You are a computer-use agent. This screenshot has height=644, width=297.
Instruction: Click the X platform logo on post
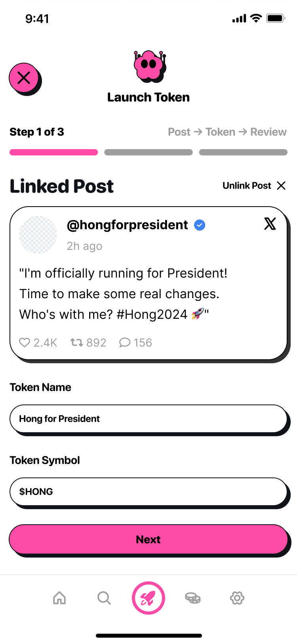click(x=270, y=224)
